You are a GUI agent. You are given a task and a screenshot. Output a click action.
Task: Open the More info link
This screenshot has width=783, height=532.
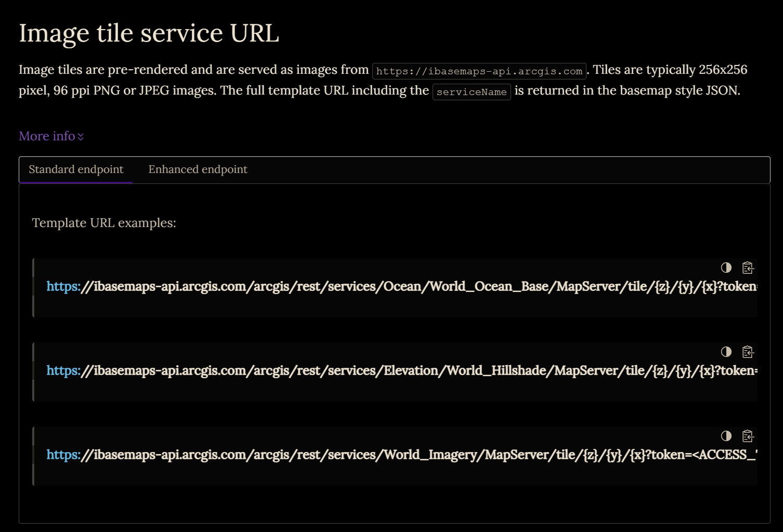pyautogui.click(x=46, y=136)
